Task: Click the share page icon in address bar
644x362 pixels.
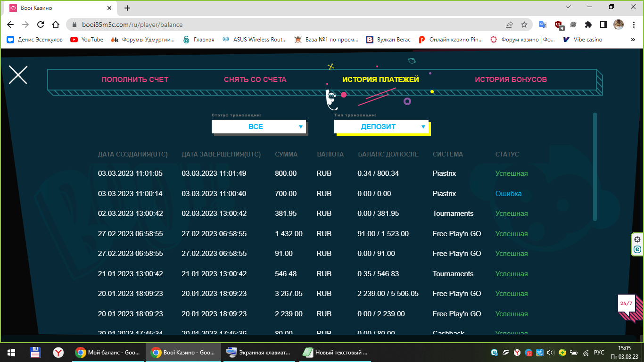Action: pos(509,25)
